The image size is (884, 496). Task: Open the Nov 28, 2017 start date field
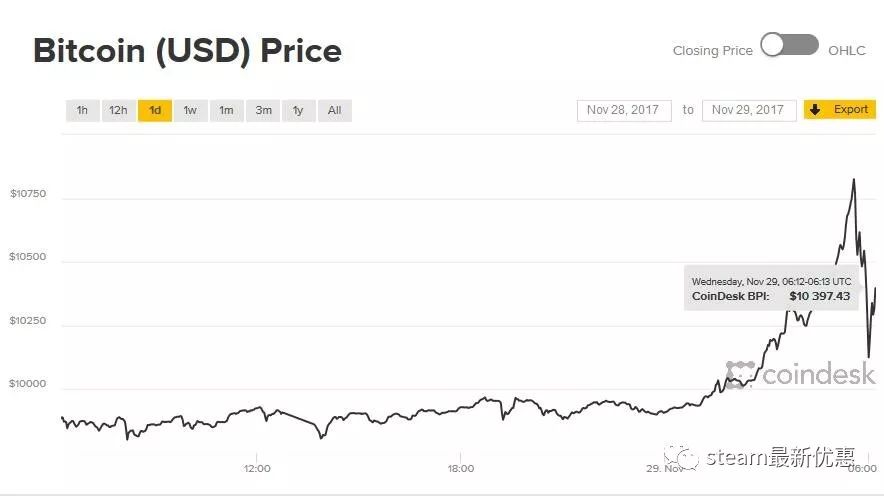point(624,110)
